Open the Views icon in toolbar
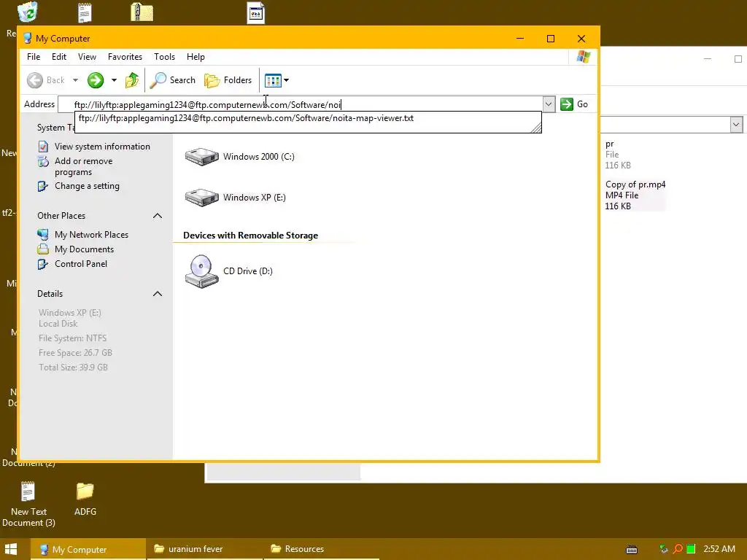Viewport: 747px width, 560px height. click(273, 80)
